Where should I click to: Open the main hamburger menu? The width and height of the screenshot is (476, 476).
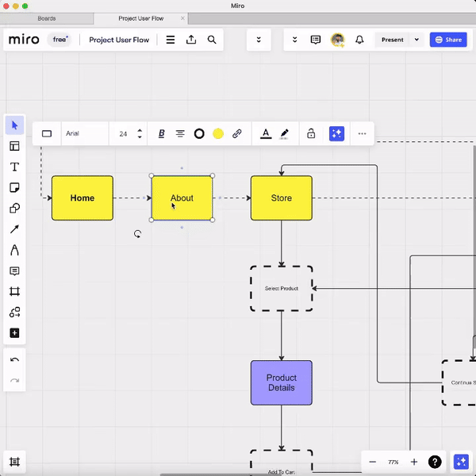[x=171, y=40]
